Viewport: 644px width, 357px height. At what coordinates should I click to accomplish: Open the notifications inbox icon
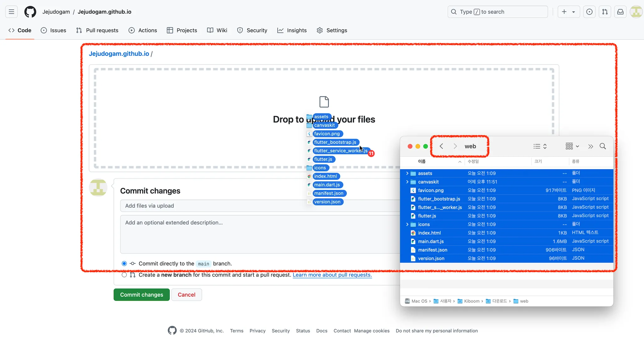pyautogui.click(x=620, y=12)
